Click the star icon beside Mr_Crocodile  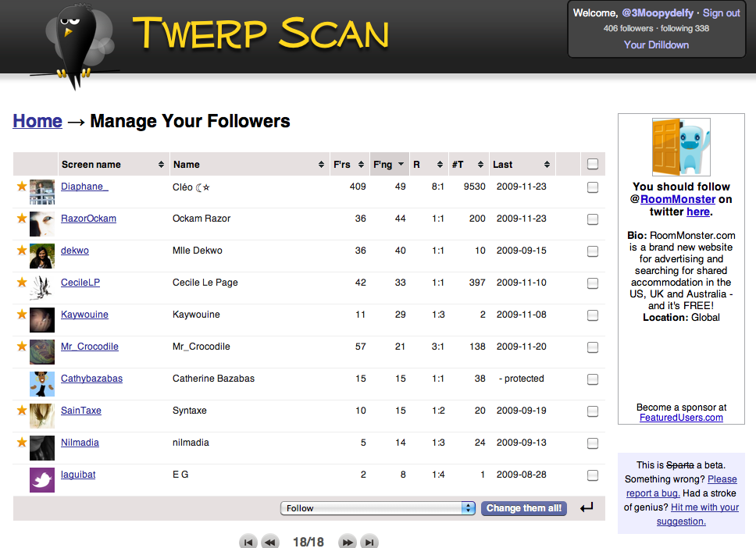(22, 346)
